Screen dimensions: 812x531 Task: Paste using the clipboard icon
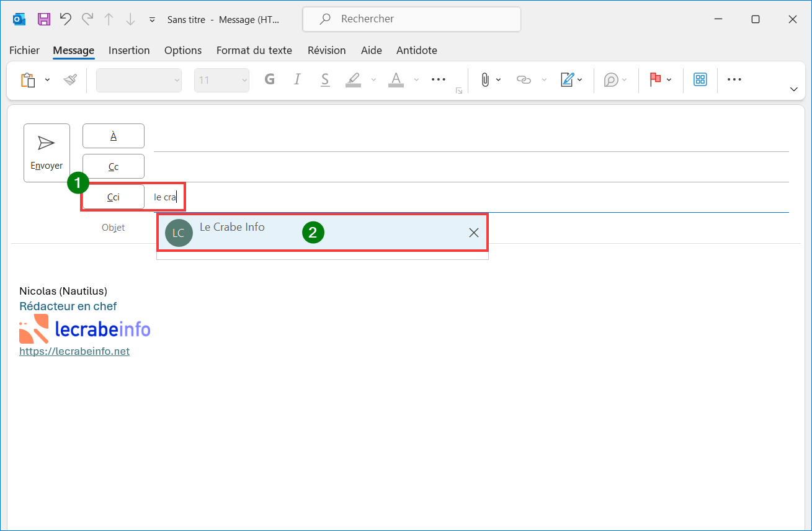(29, 79)
